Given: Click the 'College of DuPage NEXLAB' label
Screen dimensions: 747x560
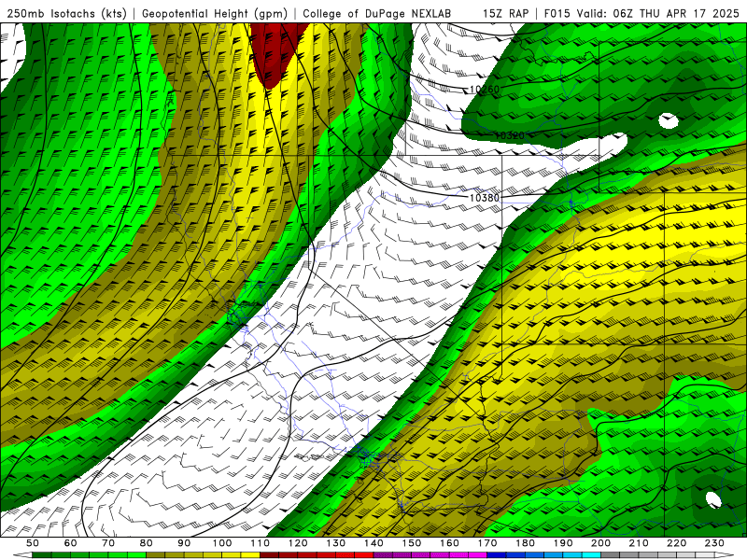Looking at the screenshot, I should [376, 14].
